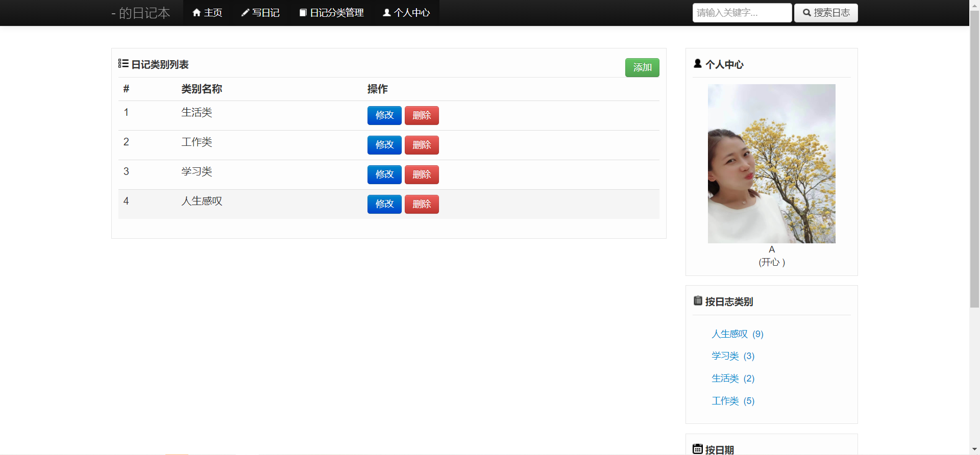Filter logs by 工作类 (5) link

(x=732, y=401)
